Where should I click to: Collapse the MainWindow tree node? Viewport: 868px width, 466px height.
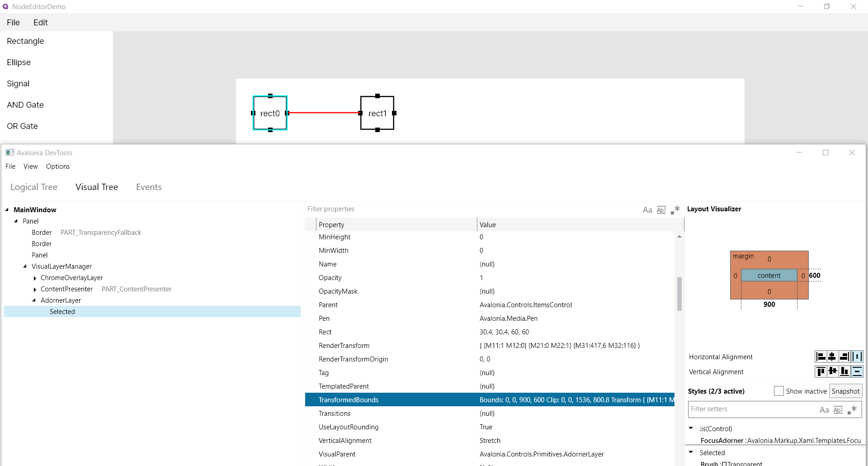coord(7,209)
